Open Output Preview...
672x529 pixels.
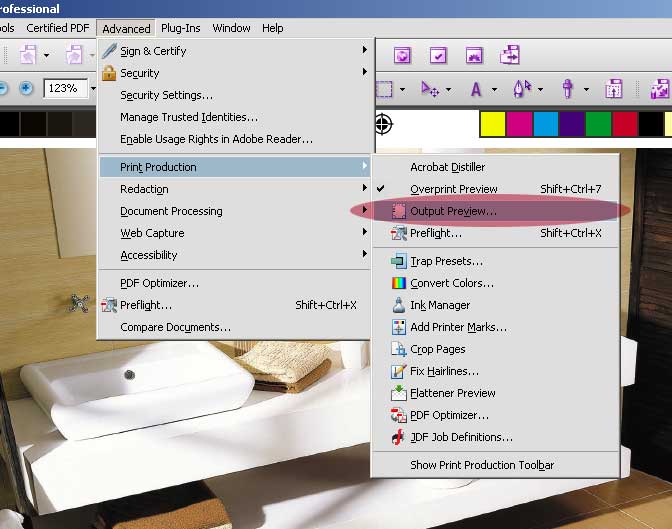pos(495,211)
